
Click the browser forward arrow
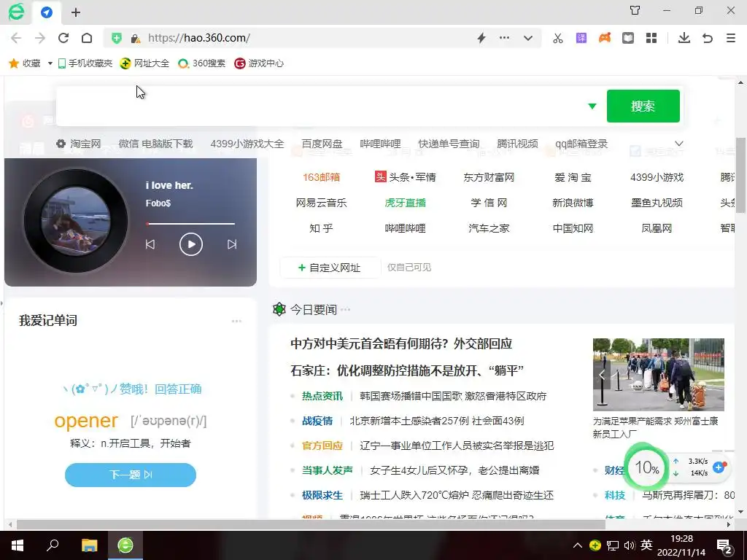[x=40, y=38]
